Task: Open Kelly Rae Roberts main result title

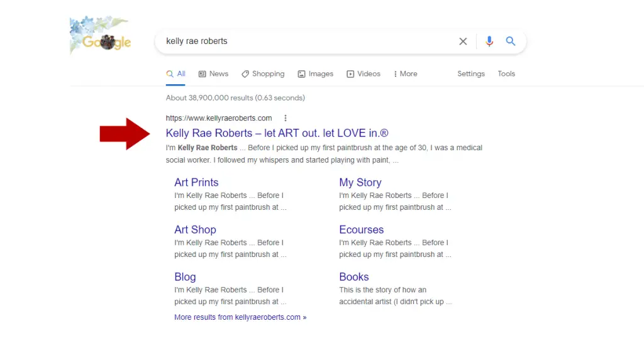Action: [x=277, y=133]
